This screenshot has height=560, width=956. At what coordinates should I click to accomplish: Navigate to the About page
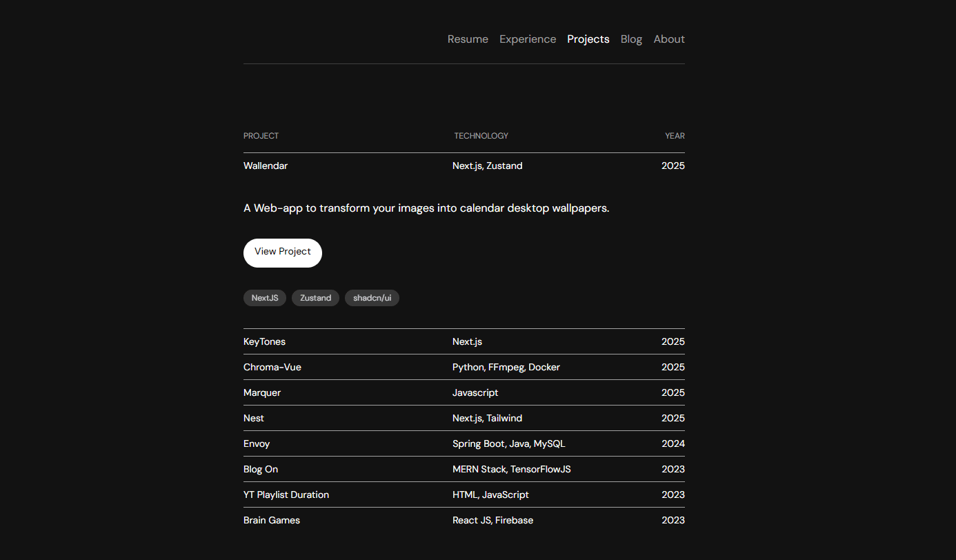[x=668, y=39]
